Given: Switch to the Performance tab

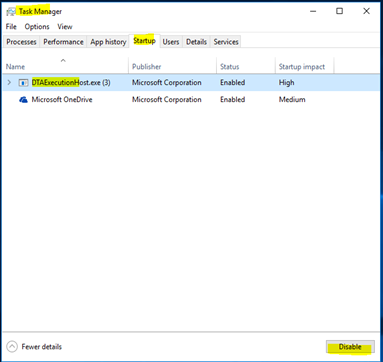Looking at the screenshot, I should point(63,42).
